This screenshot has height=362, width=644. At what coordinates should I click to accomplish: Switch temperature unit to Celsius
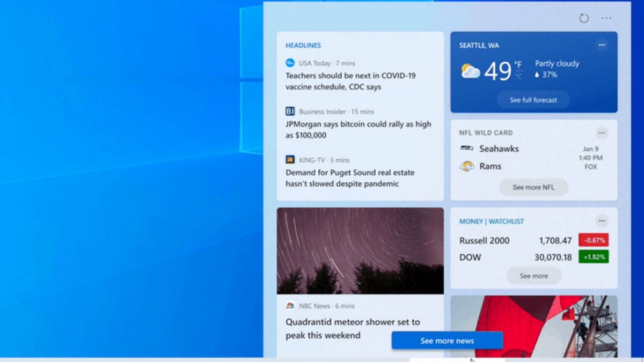tap(518, 77)
